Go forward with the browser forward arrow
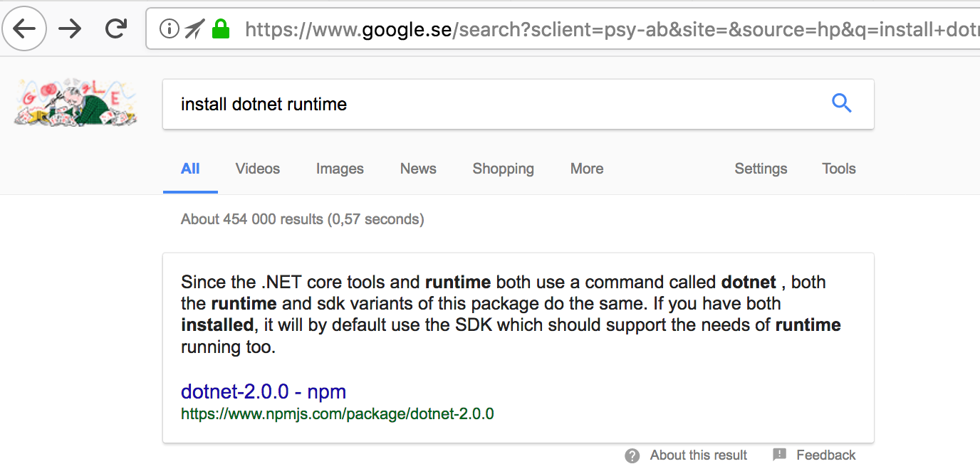The image size is (980, 464). [70, 28]
